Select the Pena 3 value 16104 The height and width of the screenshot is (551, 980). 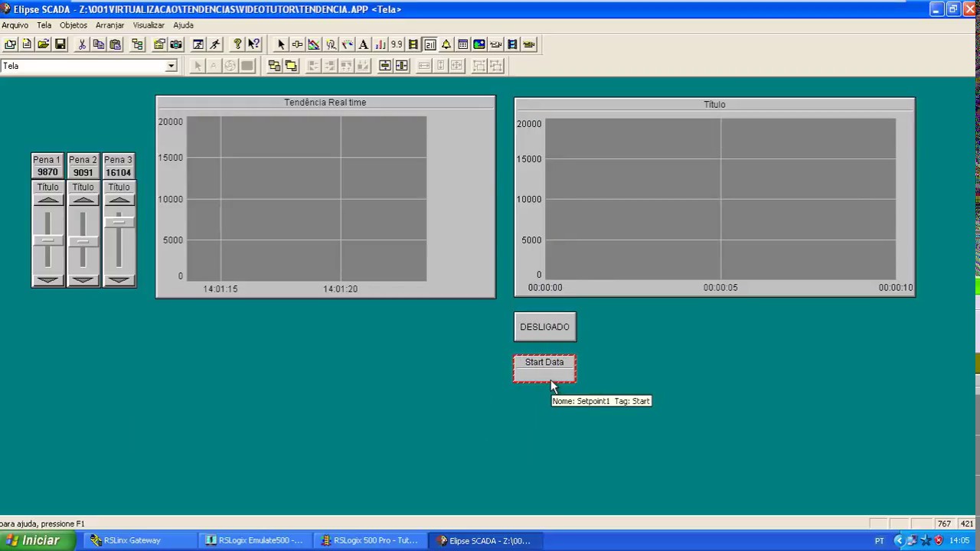click(x=119, y=173)
